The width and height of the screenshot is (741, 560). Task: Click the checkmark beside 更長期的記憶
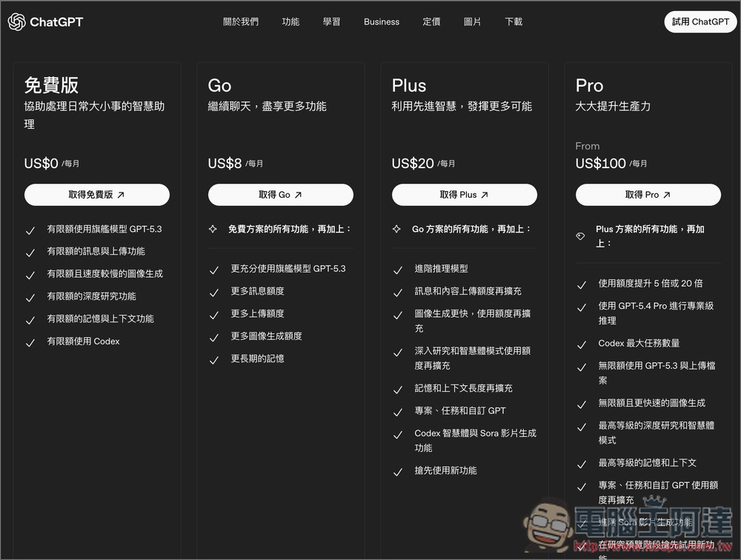pos(214,359)
